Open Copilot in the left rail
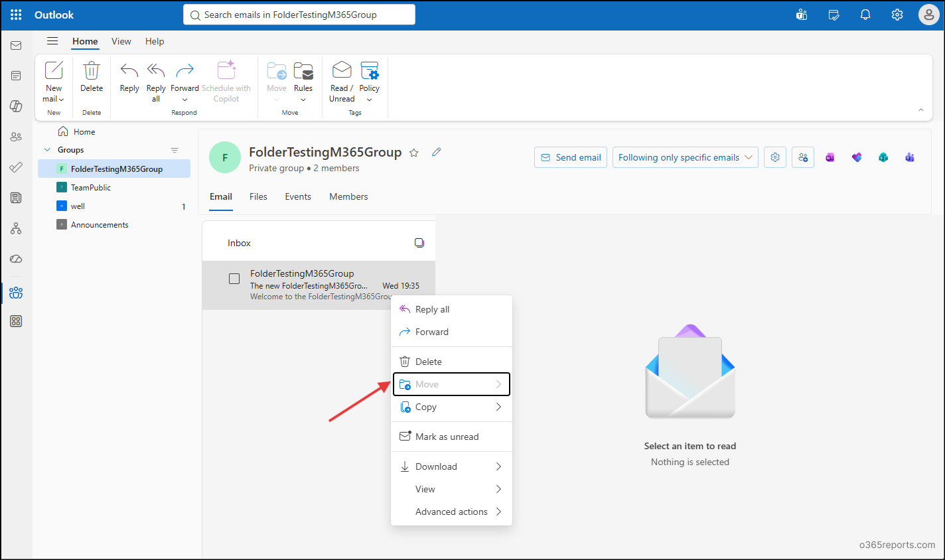Screen dimensions: 945x560 pyautogui.click(x=16, y=106)
